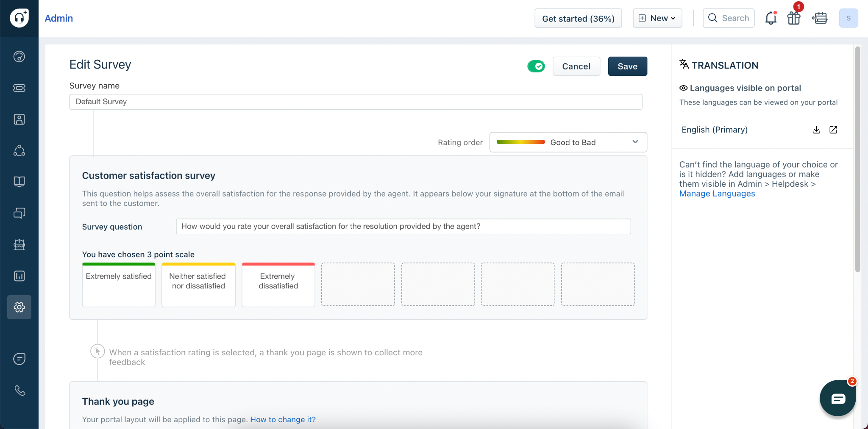Open Contacts in the sidebar

(19, 119)
